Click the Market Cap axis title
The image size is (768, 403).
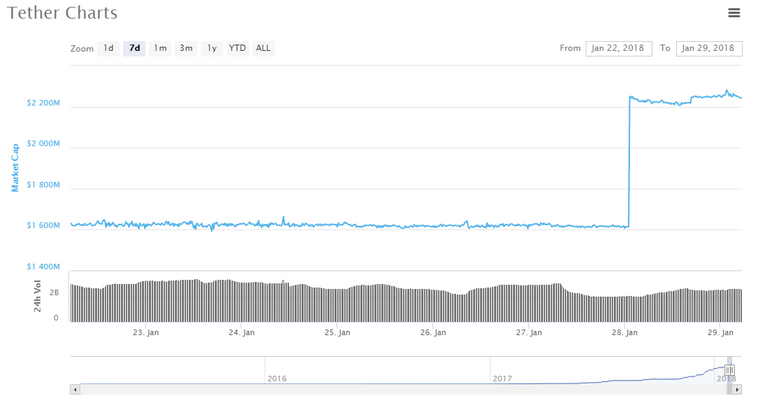(x=15, y=167)
